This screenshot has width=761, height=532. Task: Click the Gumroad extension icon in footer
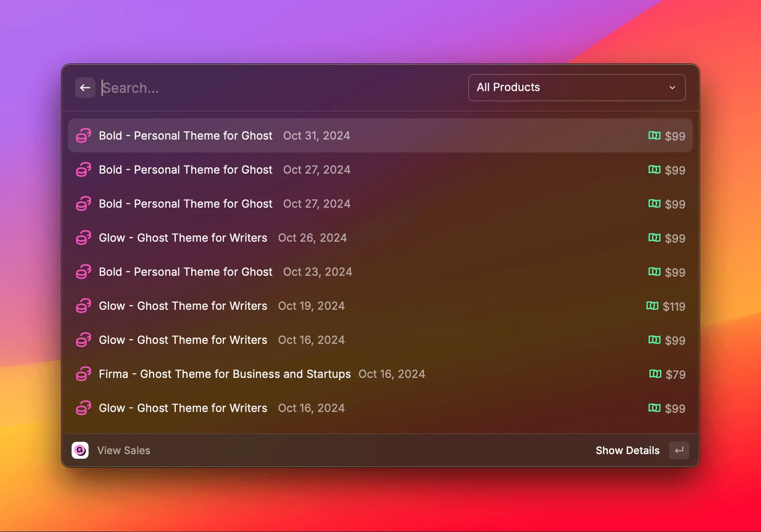click(80, 450)
